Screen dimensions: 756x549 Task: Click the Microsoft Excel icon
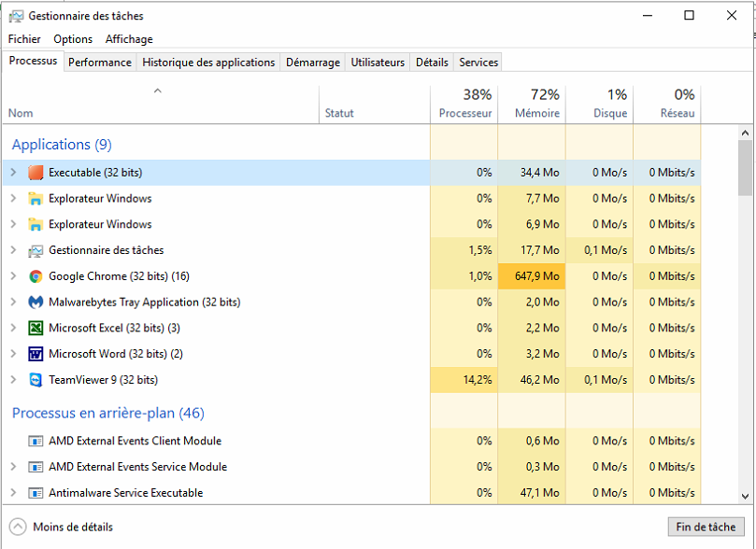(x=36, y=328)
